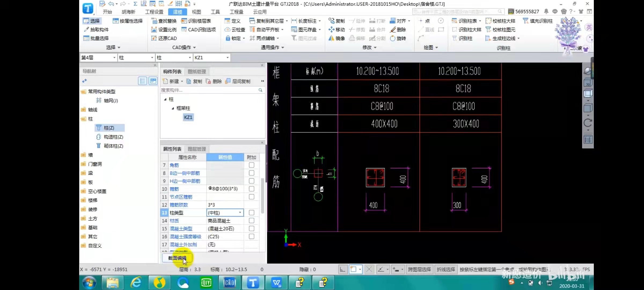
Task: Collapse the 框架柱 tree node
Action: (173, 108)
